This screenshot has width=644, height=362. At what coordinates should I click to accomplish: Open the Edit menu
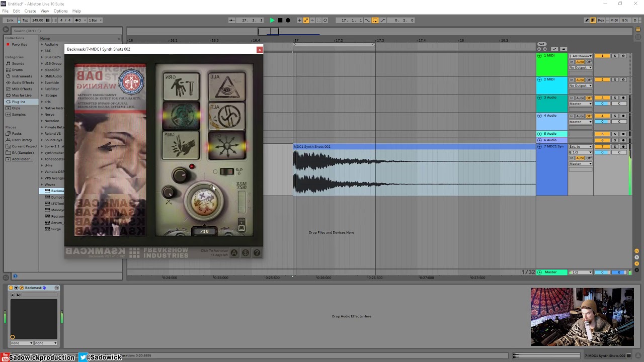point(17,11)
